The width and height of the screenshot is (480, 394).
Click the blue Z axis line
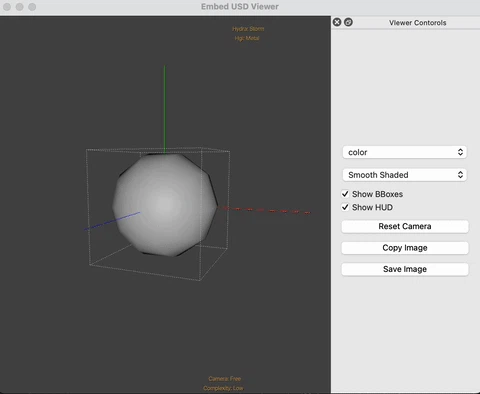pos(112,221)
